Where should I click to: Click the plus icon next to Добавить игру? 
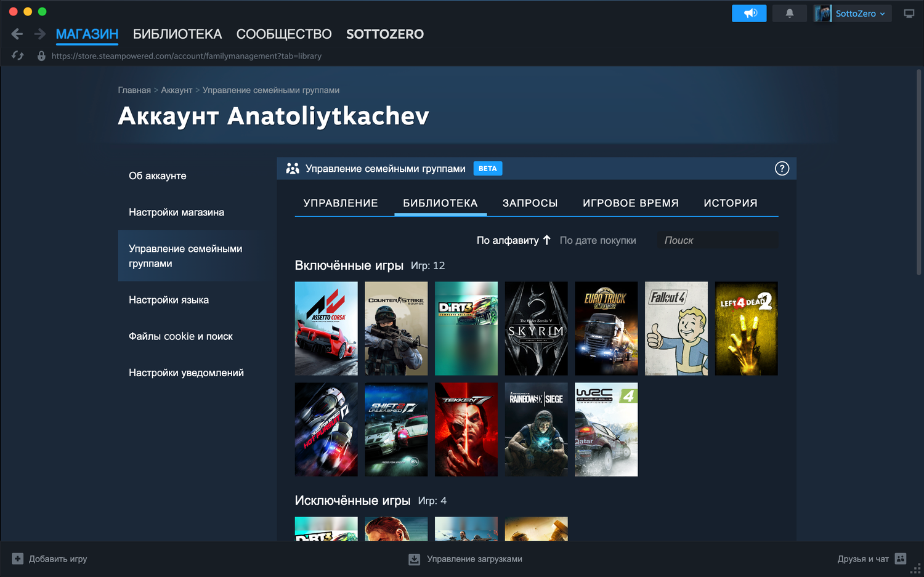[x=18, y=559]
